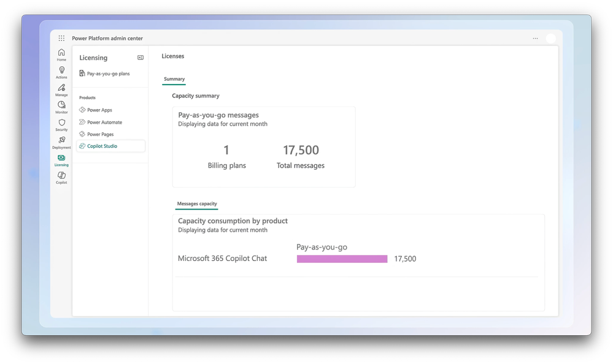Click the Pay-as-you-go legend label
This screenshot has height=364, width=613.
pos(322,247)
